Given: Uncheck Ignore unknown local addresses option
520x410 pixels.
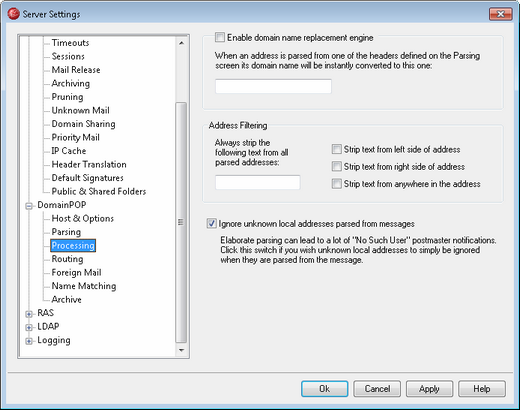Looking at the screenshot, I should (211, 223).
